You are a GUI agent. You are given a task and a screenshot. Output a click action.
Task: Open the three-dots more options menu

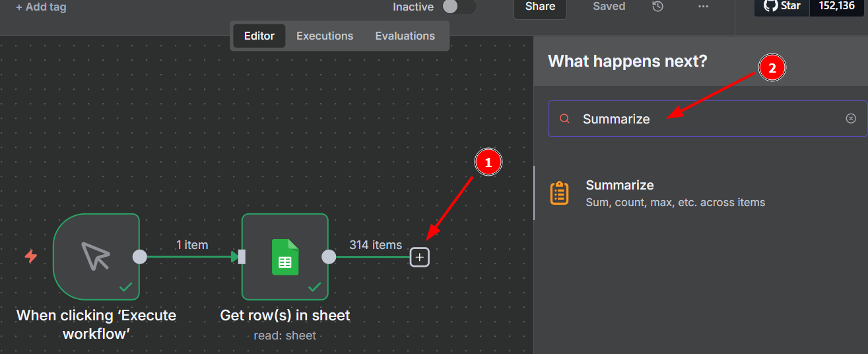pos(703,7)
